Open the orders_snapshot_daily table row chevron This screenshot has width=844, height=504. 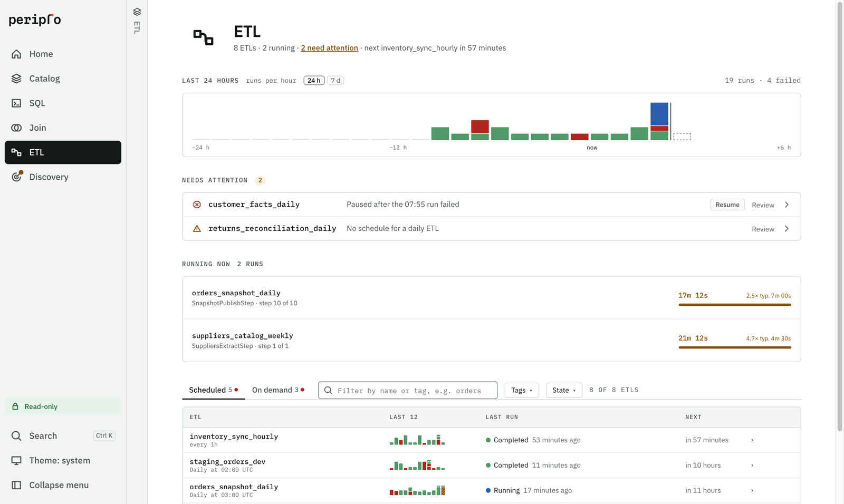click(752, 490)
